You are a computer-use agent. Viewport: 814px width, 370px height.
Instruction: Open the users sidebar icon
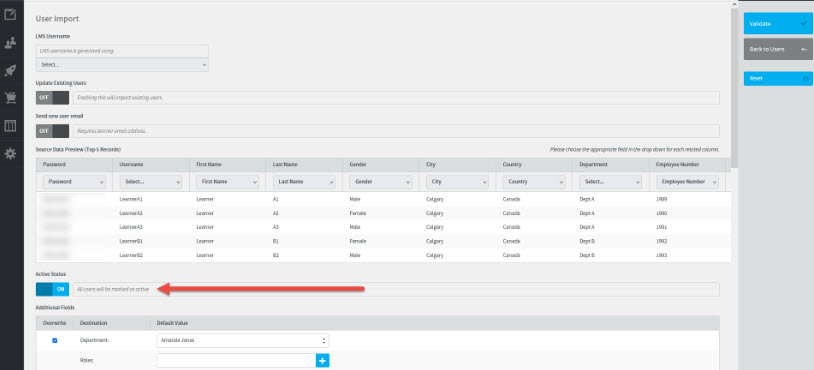pyautogui.click(x=10, y=43)
